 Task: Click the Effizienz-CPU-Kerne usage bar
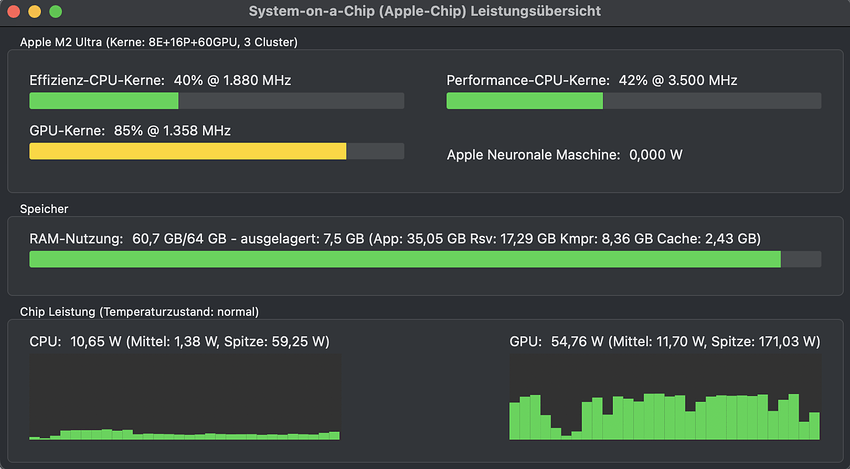click(x=217, y=101)
